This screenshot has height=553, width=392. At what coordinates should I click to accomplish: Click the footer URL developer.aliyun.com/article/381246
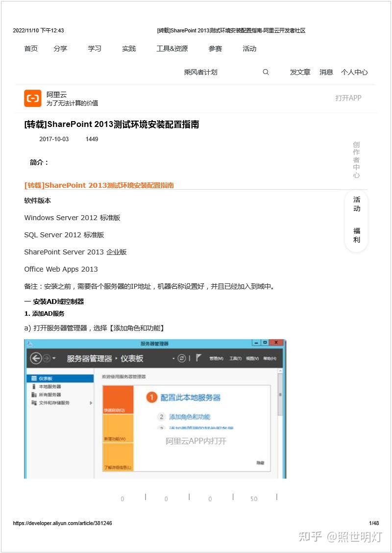[x=62, y=523]
